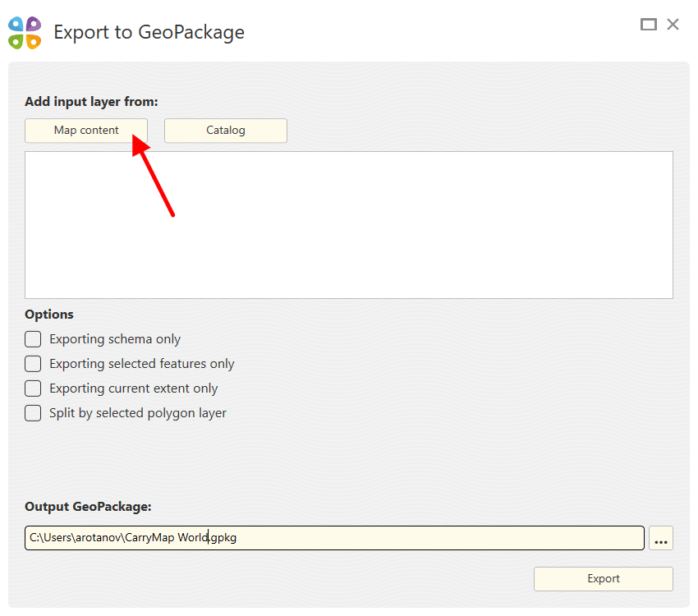Maximize the Export to GeoPackage window
The image size is (698, 616).
(x=649, y=25)
